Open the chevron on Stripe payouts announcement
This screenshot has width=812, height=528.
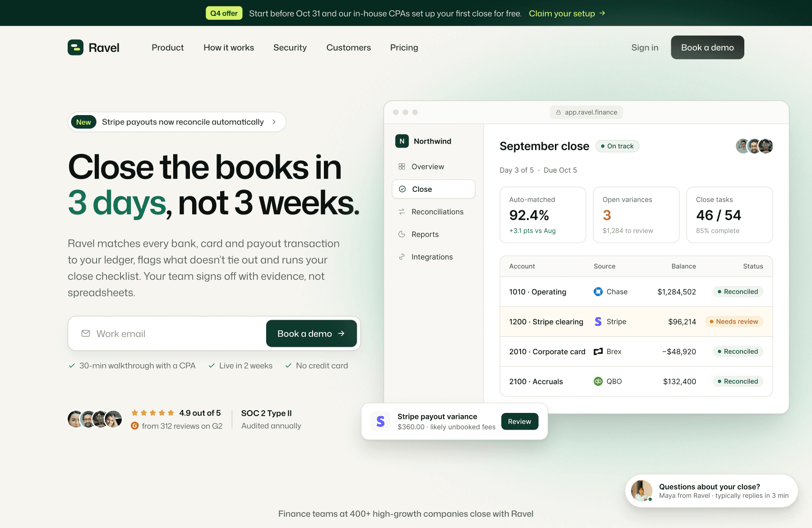pyautogui.click(x=274, y=122)
